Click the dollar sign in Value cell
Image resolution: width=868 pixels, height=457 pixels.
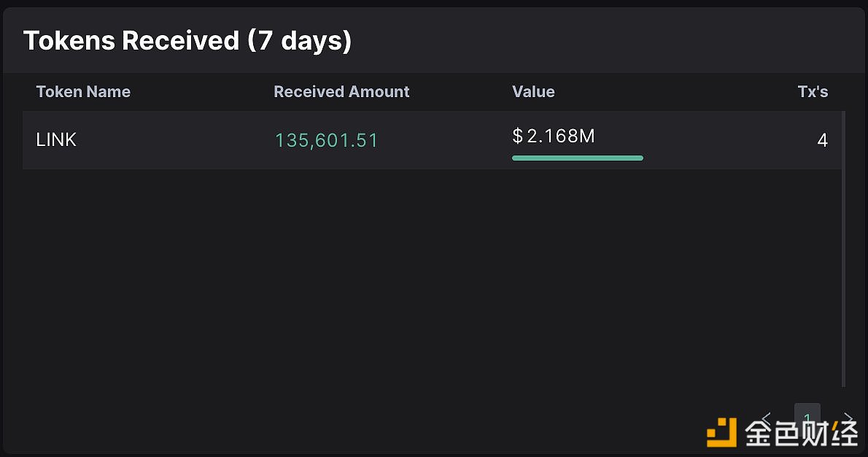click(517, 136)
